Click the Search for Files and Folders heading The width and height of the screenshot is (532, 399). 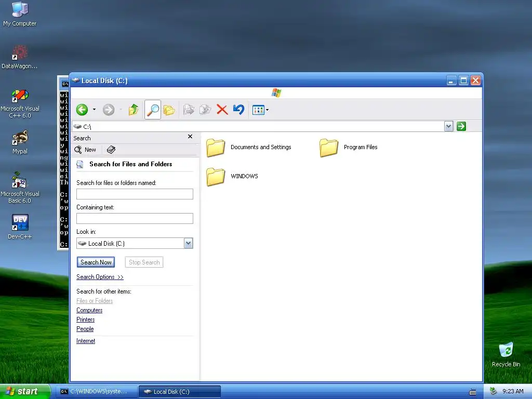click(x=130, y=164)
